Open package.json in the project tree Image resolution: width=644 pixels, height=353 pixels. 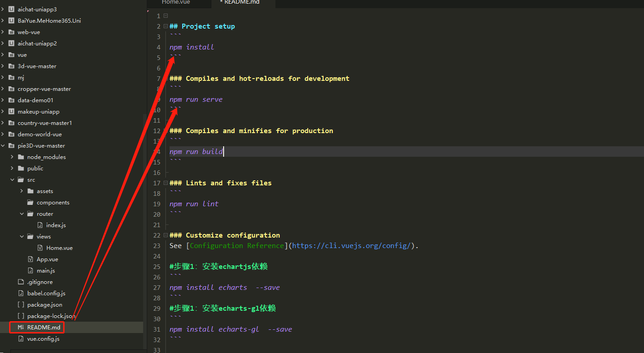pos(45,304)
